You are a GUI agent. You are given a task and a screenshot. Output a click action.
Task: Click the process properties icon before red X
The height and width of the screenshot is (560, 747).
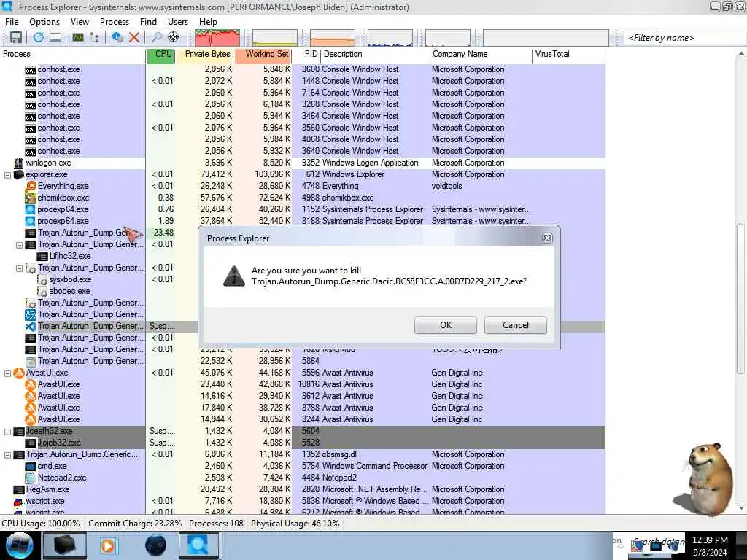pos(117,37)
